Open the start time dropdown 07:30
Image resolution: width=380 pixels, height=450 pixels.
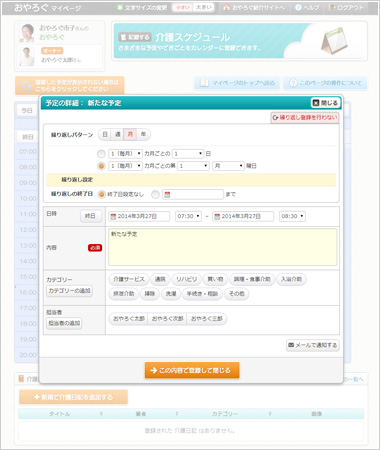[188, 216]
